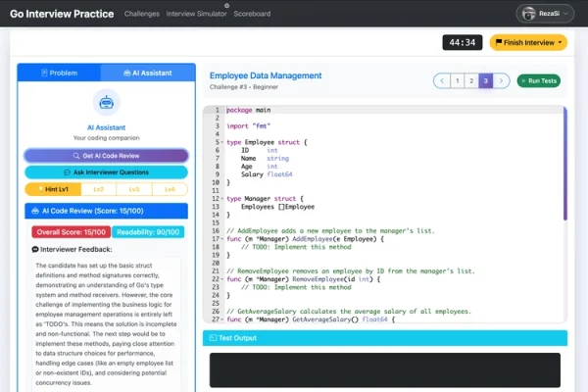
Task: Go to the next challenge with right chevron
Action: click(x=501, y=80)
